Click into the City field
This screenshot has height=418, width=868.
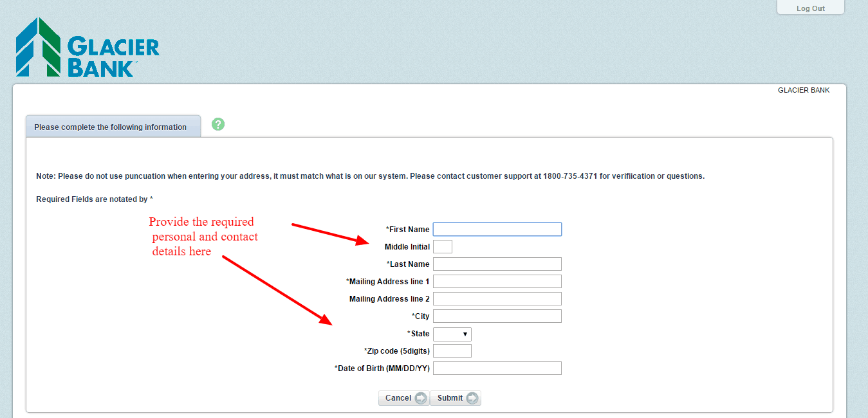(497, 316)
